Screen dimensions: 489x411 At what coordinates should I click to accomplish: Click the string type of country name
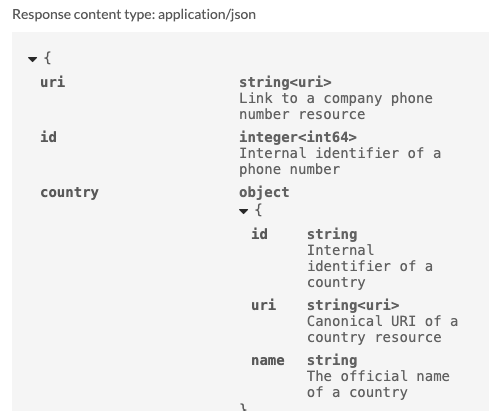click(x=332, y=360)
